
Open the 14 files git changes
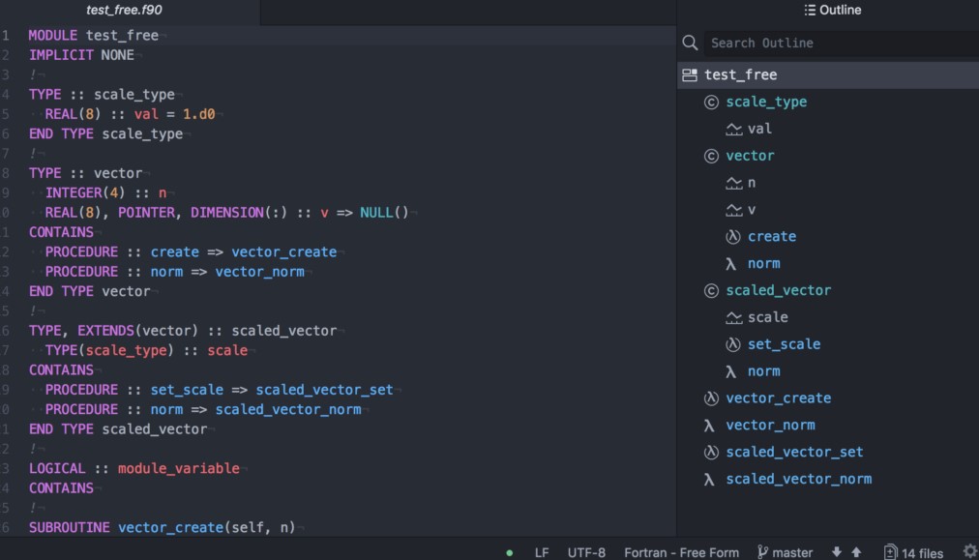913,552
